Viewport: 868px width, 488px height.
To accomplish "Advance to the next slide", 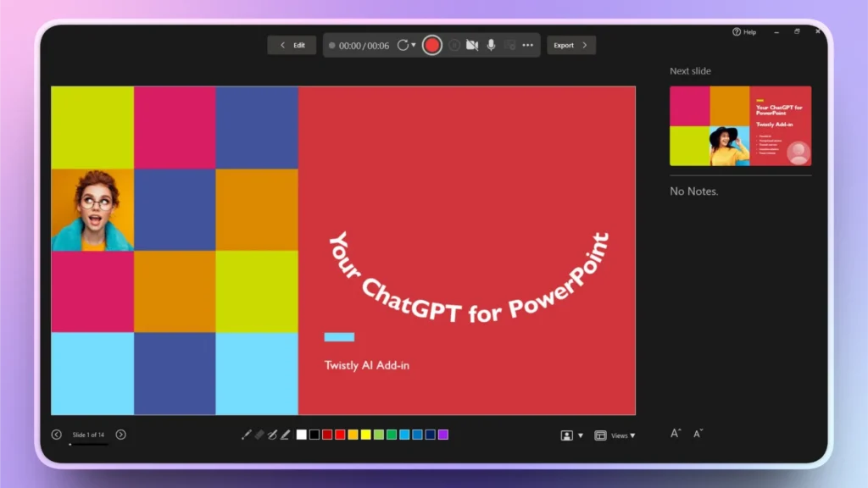I will click(121, 434).
